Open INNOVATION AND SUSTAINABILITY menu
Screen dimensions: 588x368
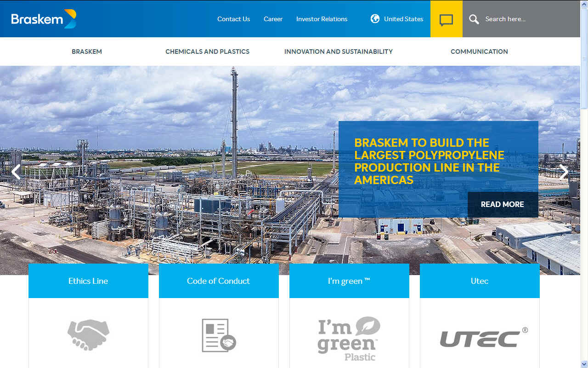[x=339, y=52]
